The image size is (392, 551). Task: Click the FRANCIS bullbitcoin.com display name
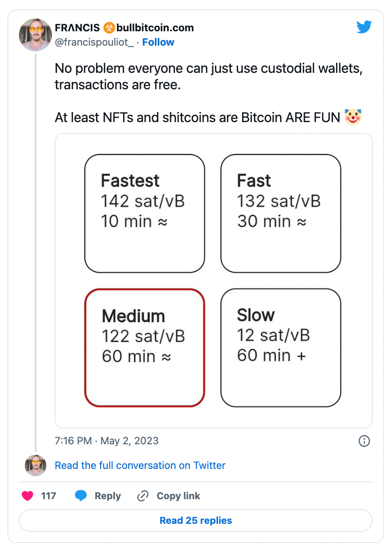click(x=124, y=28)
